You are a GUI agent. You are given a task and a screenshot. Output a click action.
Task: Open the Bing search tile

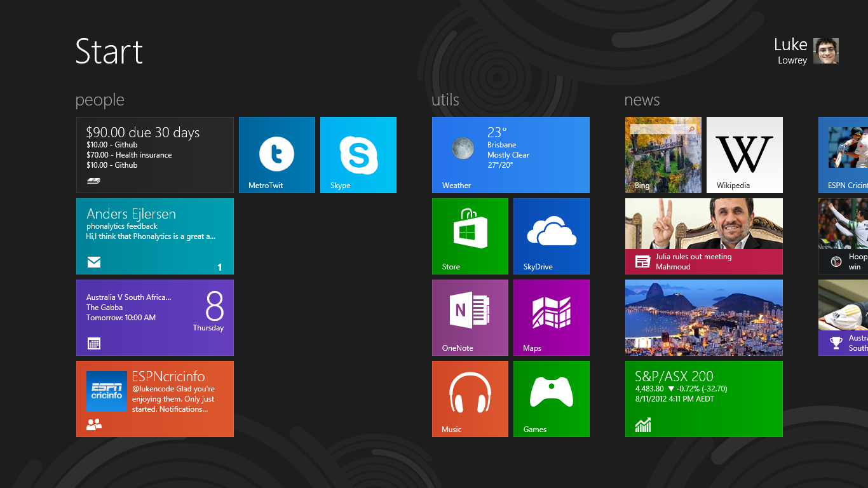[663, 154]
